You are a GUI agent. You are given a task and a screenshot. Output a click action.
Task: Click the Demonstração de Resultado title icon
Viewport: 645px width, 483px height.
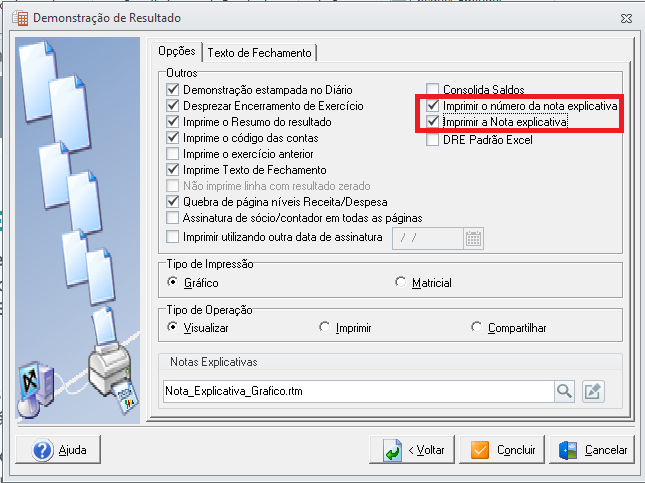click(x=21, y=18)
